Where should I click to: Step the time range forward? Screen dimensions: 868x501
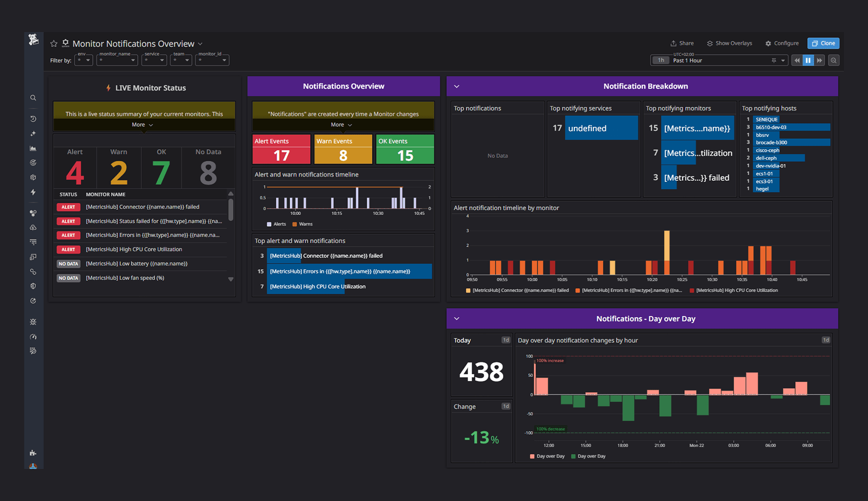point(819,60)
